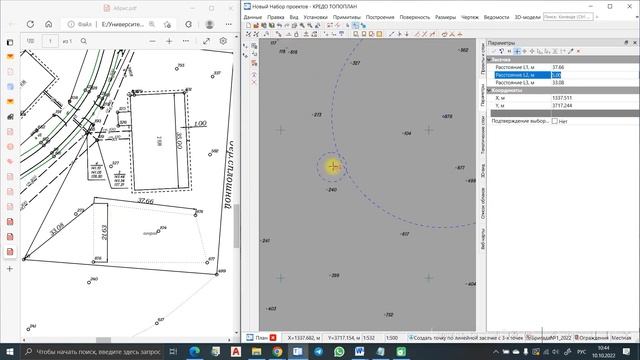Refresh the PDF page in the browser

coord(30,24)
